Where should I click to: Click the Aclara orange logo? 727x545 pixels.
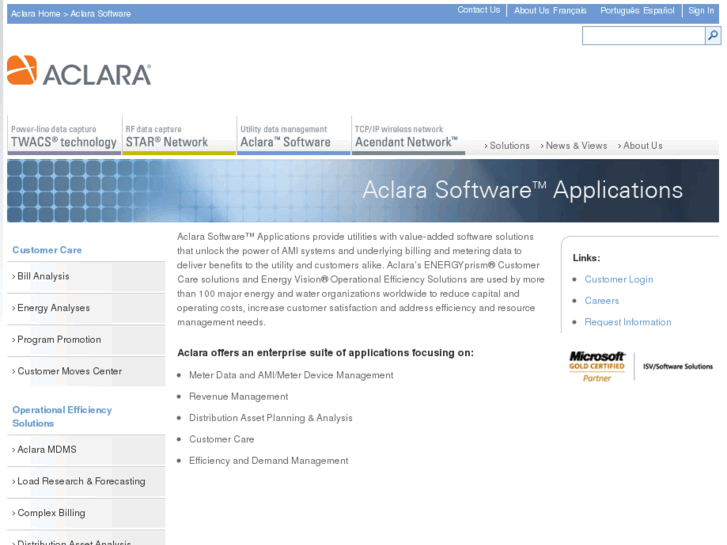click(x=79, y=71)
